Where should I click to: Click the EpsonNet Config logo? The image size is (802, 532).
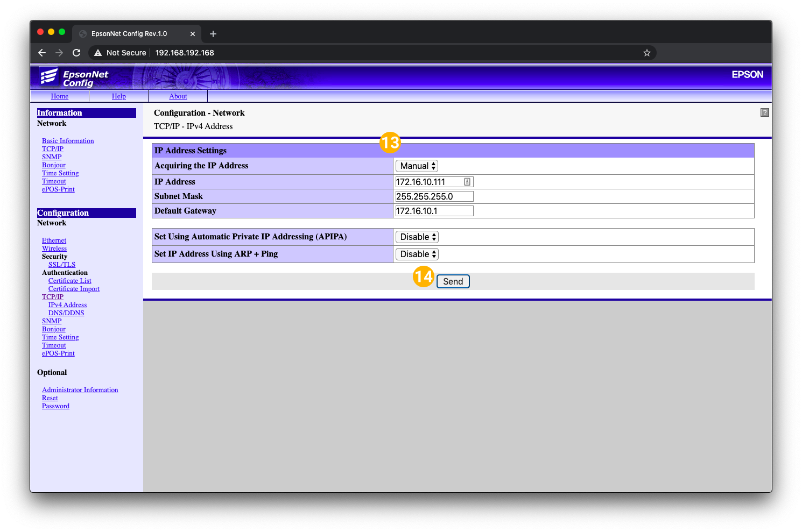click(74, 77)
